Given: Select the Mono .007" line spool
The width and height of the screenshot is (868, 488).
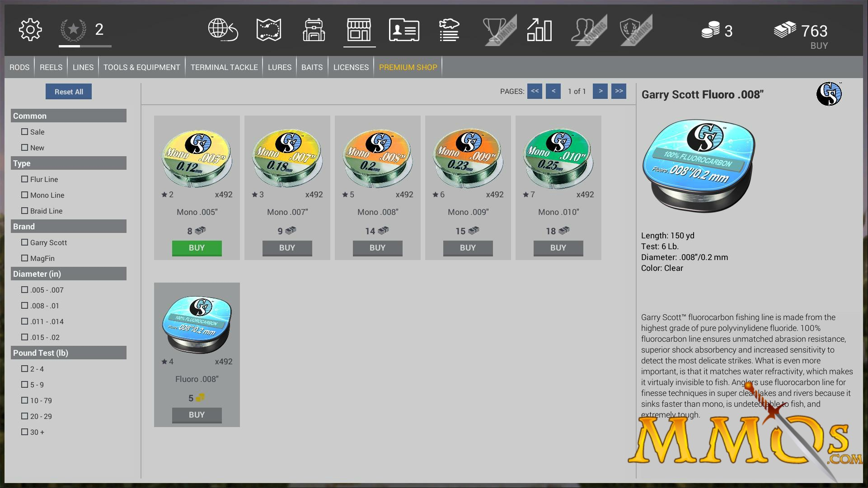Looking at the screenshot, I should coord(287,159).
